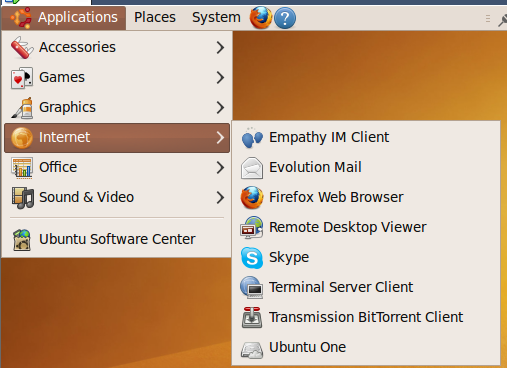Expand the Office submenu arrow
Screen dimensions: 507x368
(x=220, y=168)
